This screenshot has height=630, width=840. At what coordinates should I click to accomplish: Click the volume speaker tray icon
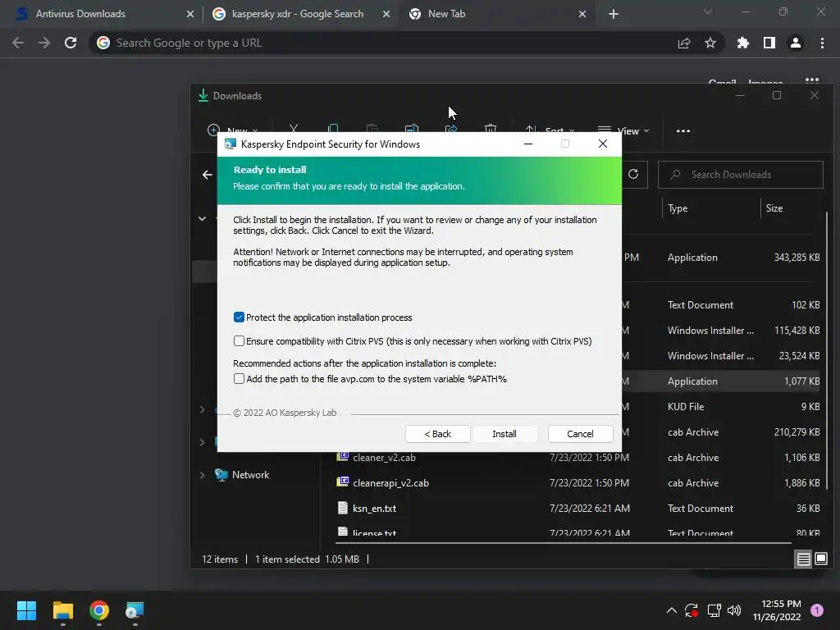(734, 610)
